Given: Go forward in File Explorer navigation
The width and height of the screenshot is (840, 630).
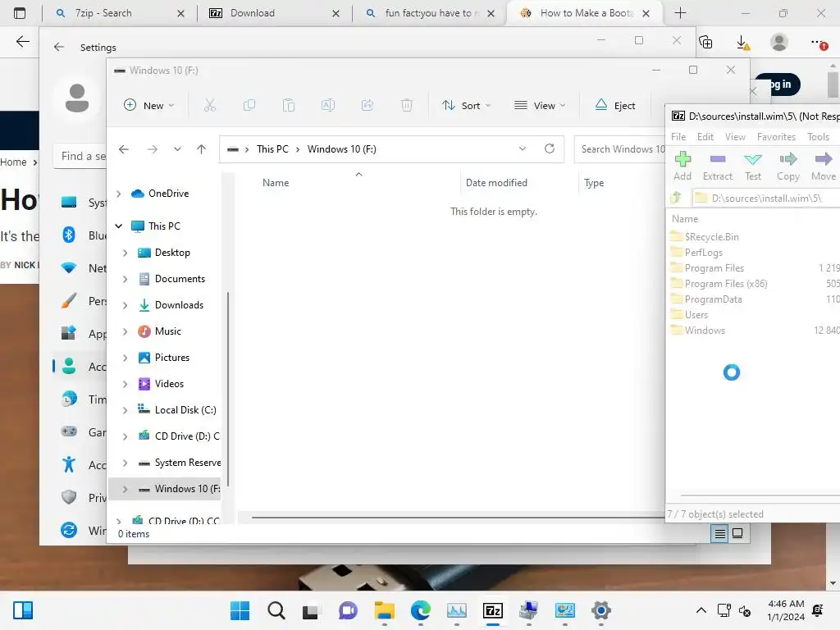Looking at the screenshot, I should [152, 149].
